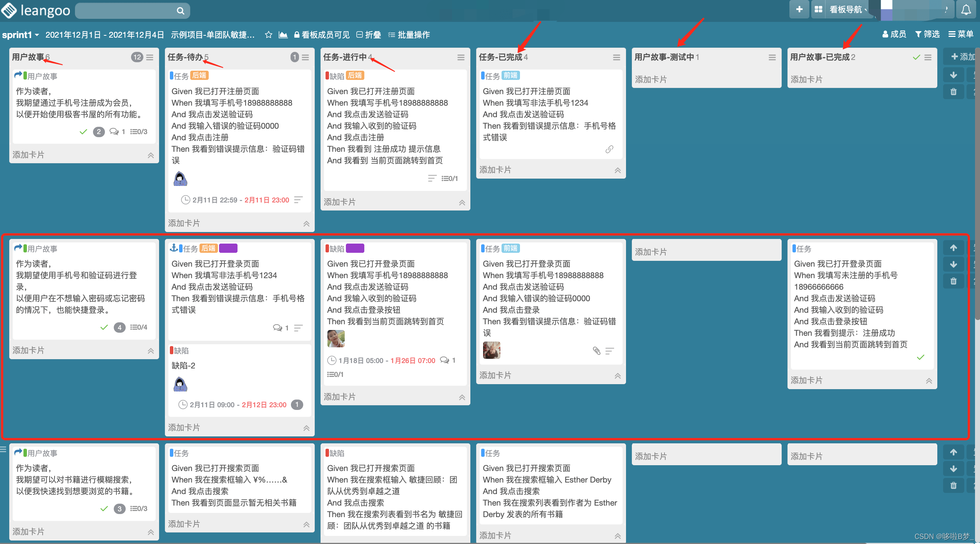Star the sprint1 board

pyautogui.click(x=269, y=35)
